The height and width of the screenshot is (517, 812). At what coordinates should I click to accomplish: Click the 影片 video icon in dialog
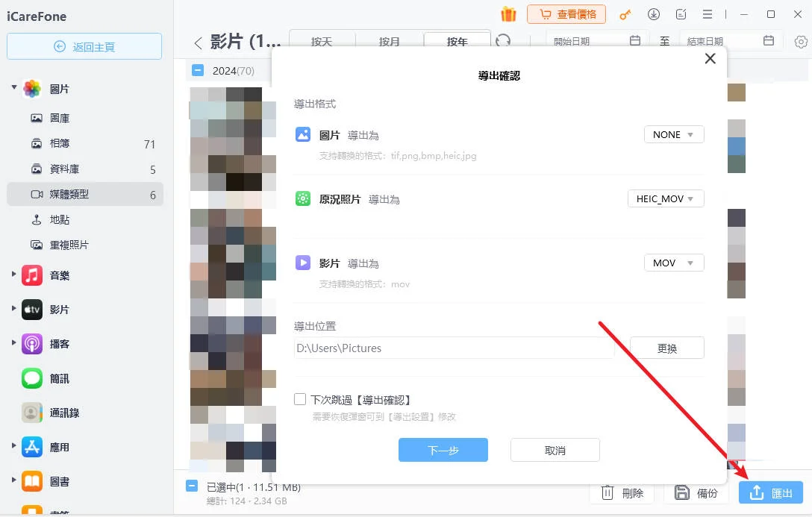pyautogui.click(x=303, y=263)
